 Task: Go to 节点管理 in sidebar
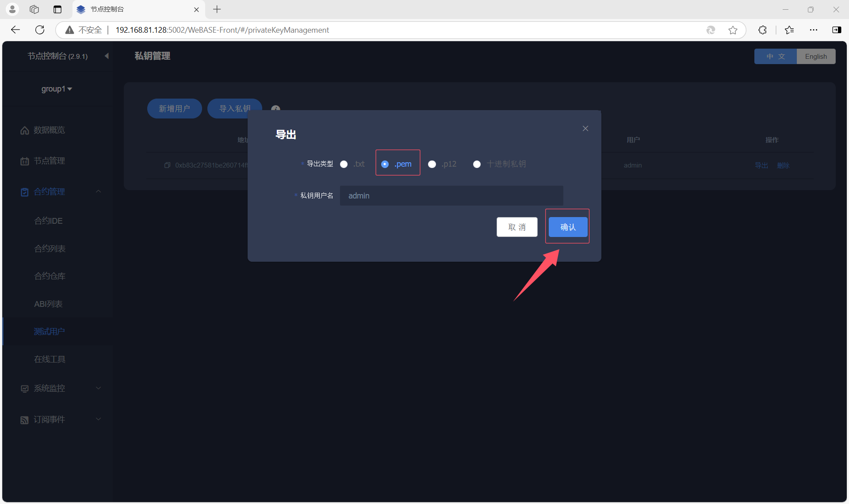[x=49, y=161]
